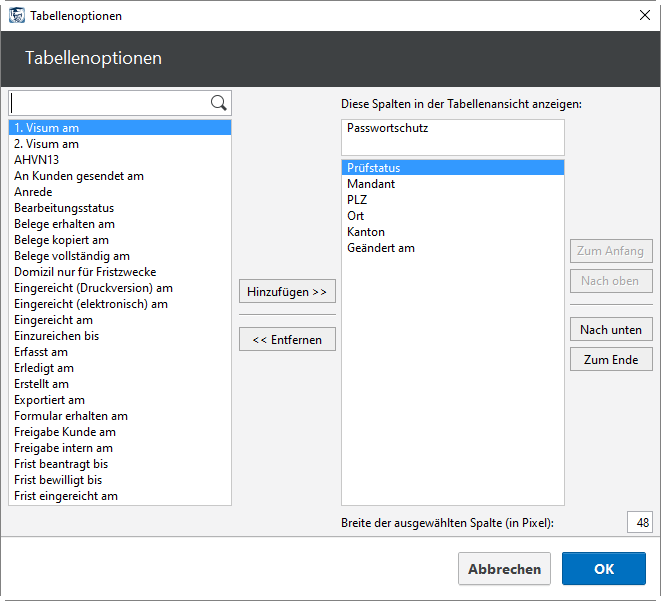Screen dimensions: 661x601
Task: Select 'Freigabe Kunde am' entry
Action: tap(120, 432)
